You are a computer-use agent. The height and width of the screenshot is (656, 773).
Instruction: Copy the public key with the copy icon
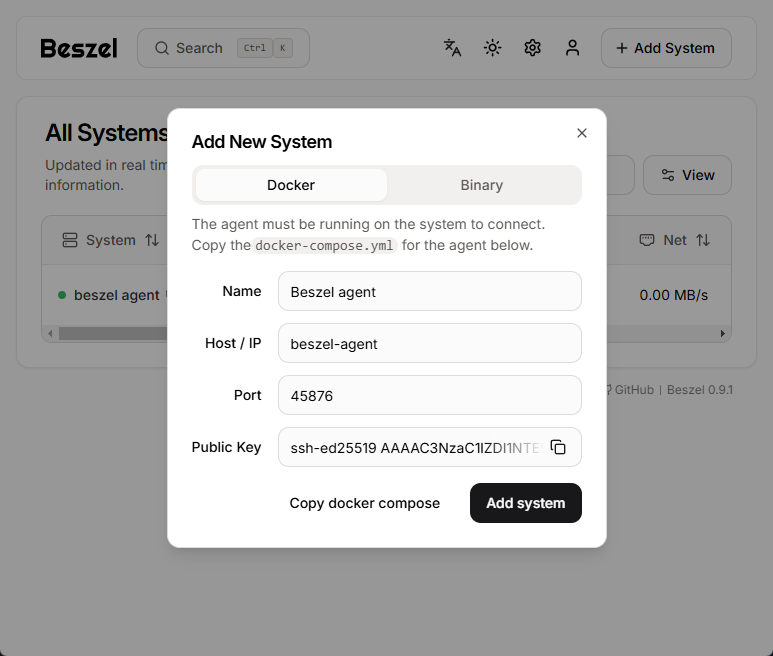(x=558, y=447)
